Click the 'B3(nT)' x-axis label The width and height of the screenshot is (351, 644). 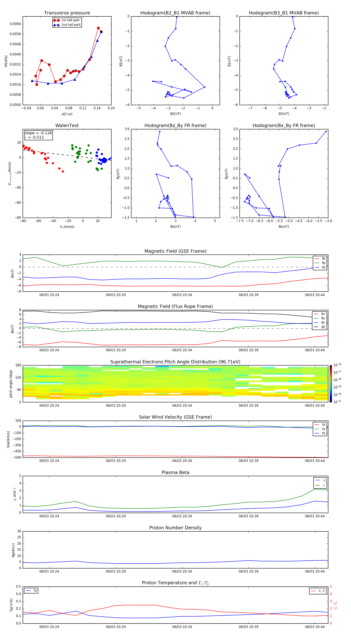[284, 114]
